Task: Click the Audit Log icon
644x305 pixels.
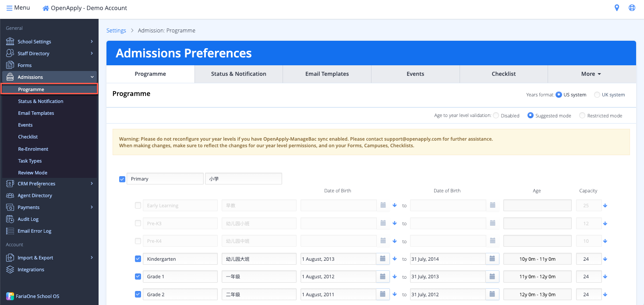Action: [x=10, y=219]
